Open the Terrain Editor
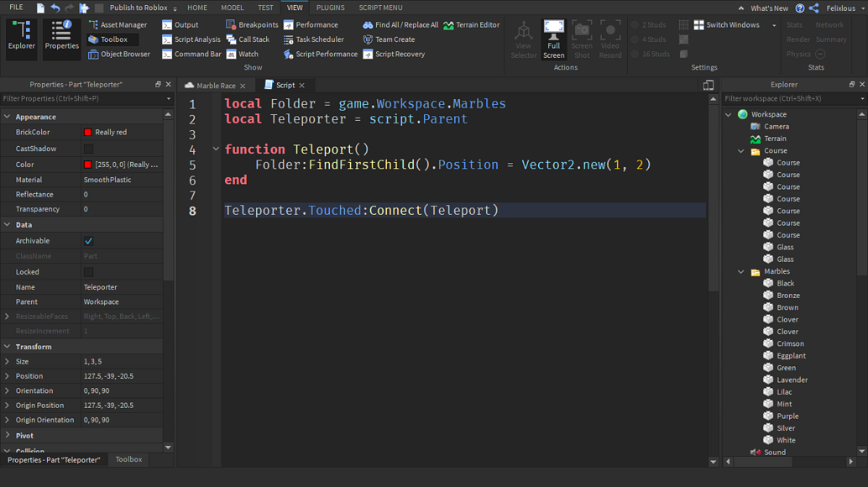The width and height of the screenshot is (868, 487). pyautogui.click(x=472, y=24)
